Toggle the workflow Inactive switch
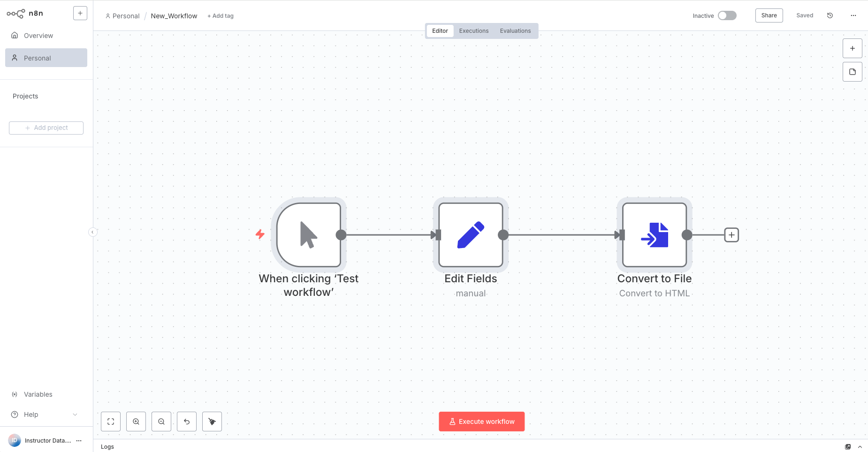868x452 pixels. point(727,15)
